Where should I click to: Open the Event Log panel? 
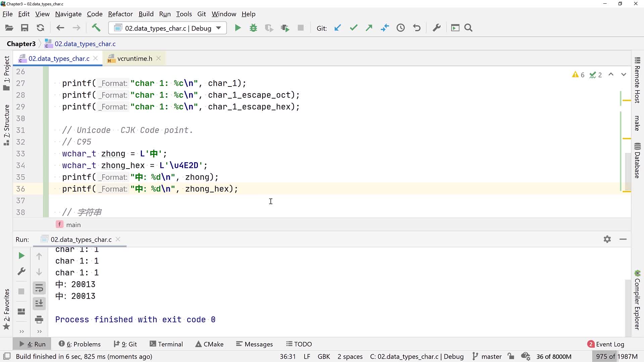606,344
